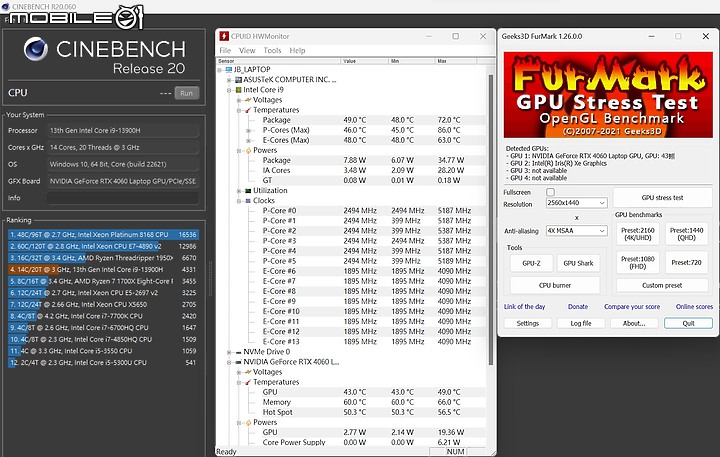Image resolution: width=720 pixels, height=457 pixels.
Task: Click the CPU Temperatures thermometer icon
Action: pos(248,110)
